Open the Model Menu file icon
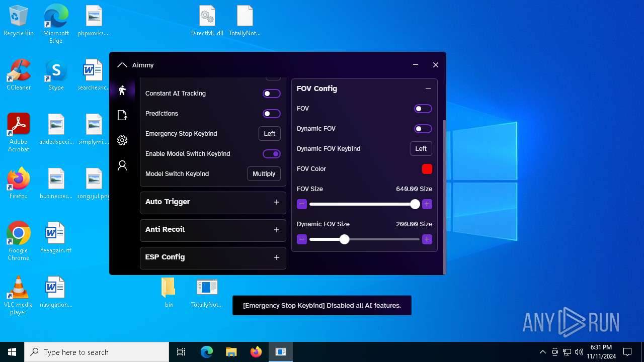Viewport: 644px width, 362px height. 122,115
